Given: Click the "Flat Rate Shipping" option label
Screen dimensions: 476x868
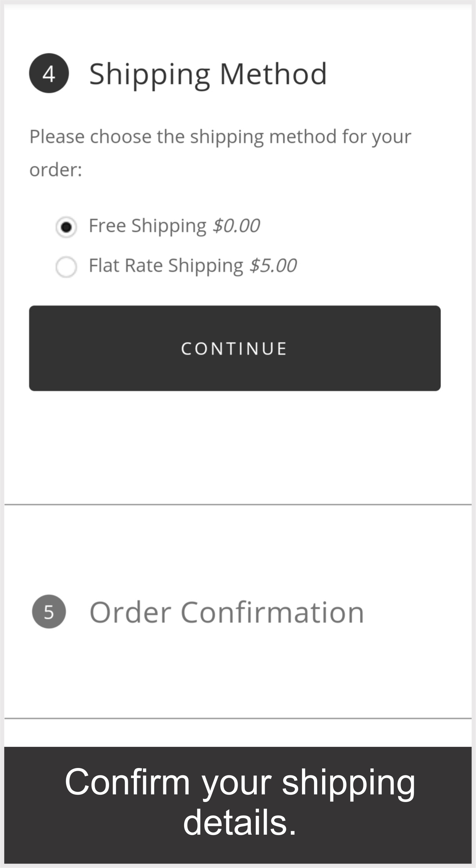Looking at the screenshot, I should (x=166, y=266).
